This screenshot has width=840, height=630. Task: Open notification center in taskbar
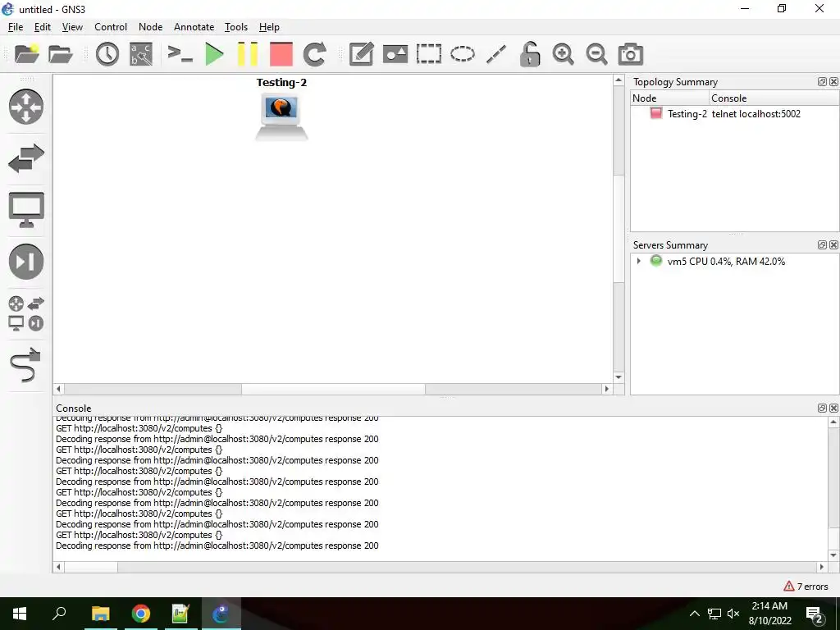click(x=815, y=614)
